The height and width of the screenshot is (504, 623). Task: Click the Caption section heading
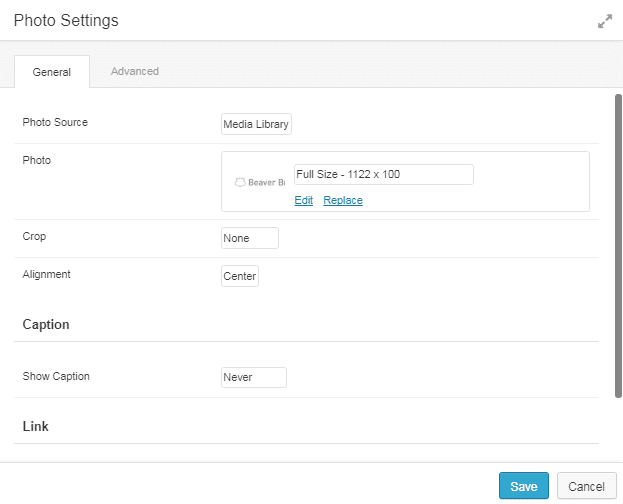pos(46,325)
